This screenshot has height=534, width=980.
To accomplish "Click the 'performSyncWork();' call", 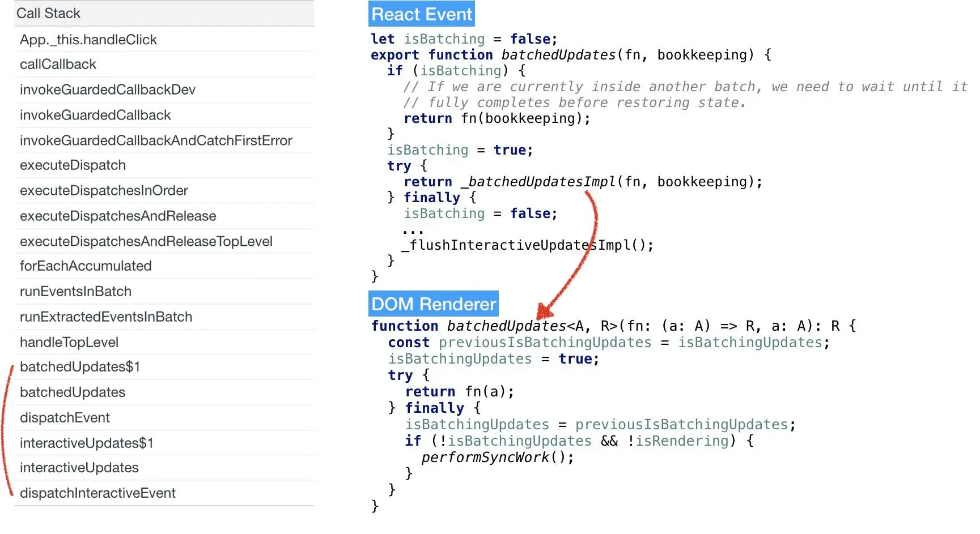I will click(x=498, y=458).
